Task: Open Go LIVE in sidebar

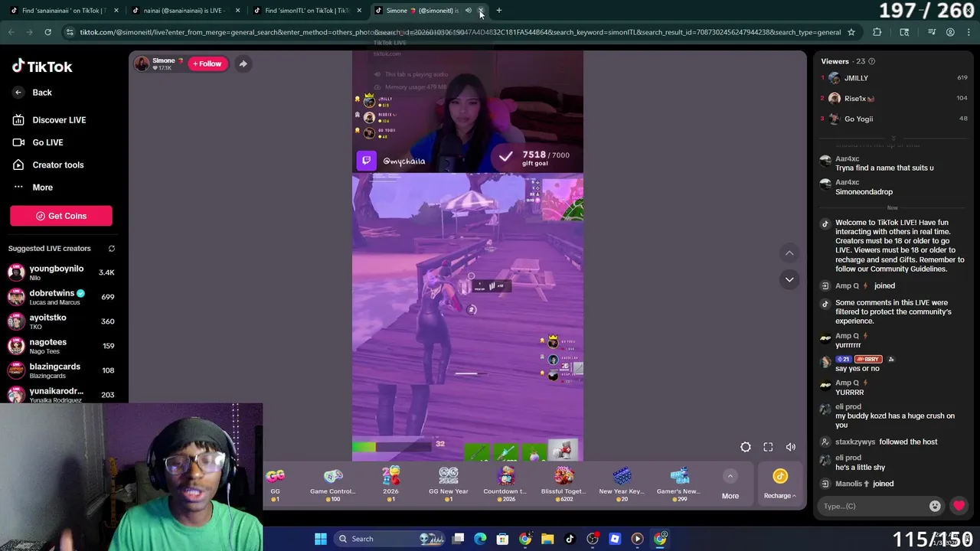Action: [38, 142]
